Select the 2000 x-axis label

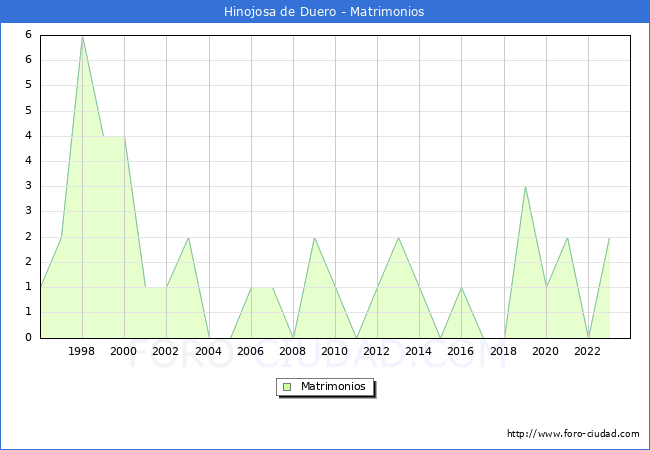[x=124, y=352]
